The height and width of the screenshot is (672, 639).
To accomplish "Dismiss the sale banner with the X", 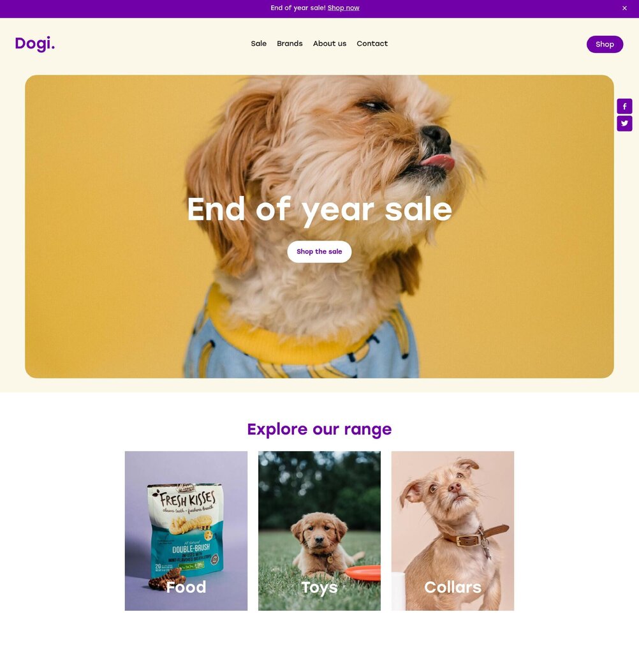I will pyautogui.click(x=624, y=8).
